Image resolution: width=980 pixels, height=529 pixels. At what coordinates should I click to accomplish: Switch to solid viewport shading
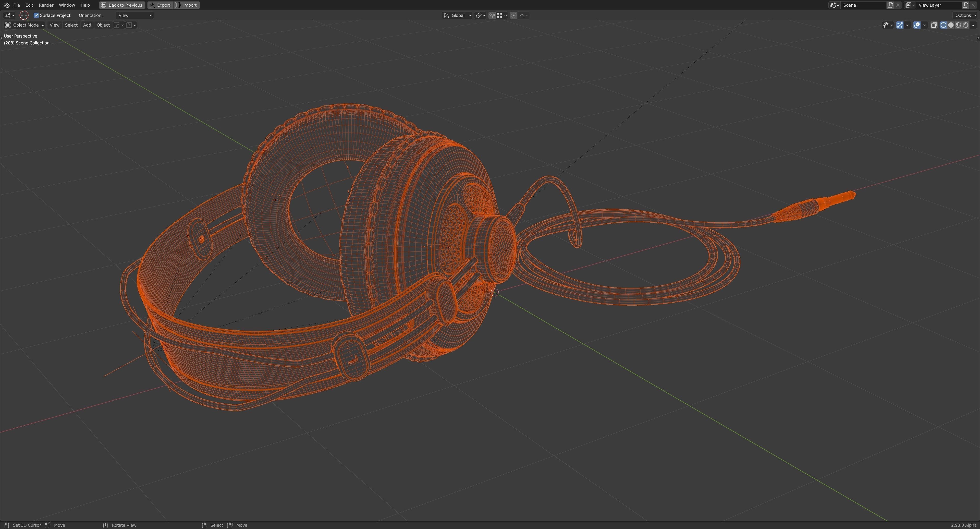951,25
